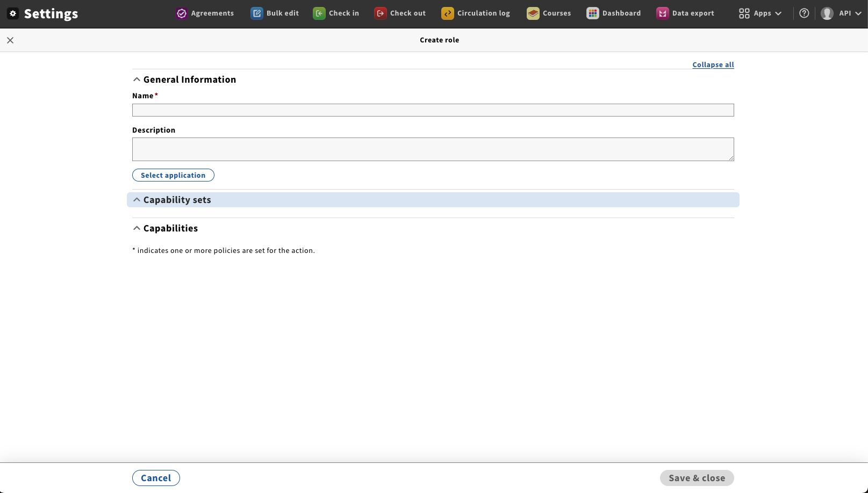Focus the Name input field
This screenshot has width=868, height=493.
(x=433, y=110)
